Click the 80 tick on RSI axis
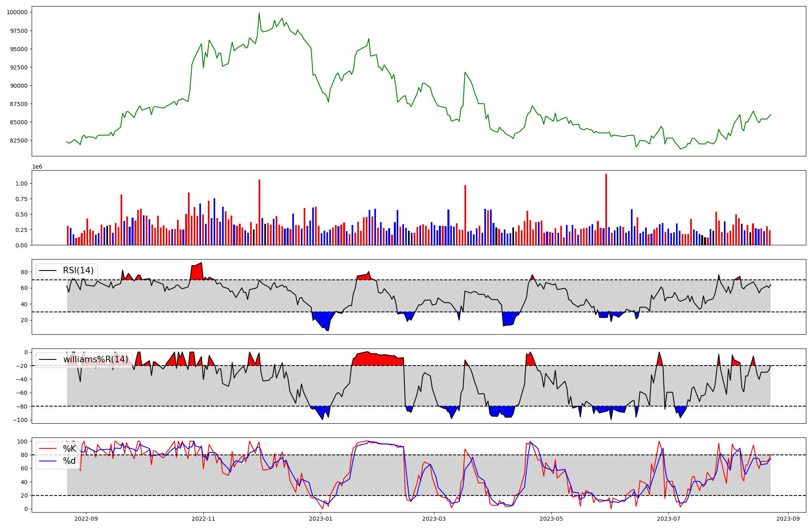This screenshot has height=528, width=812. tap(24, 272)
